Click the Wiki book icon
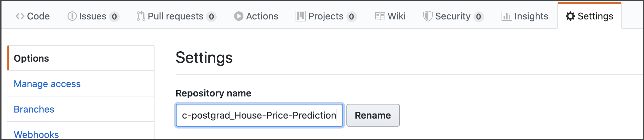The image size is (644, 140). (x=380, y=16)
